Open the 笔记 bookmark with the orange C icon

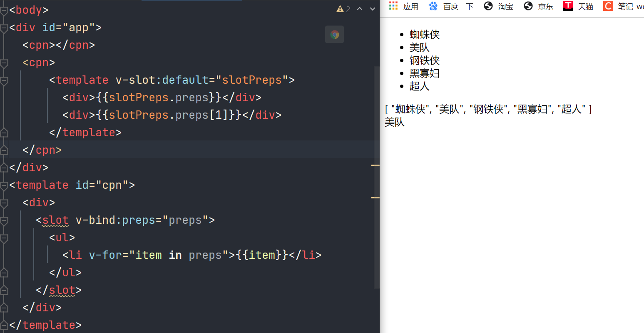click(623, 6)
